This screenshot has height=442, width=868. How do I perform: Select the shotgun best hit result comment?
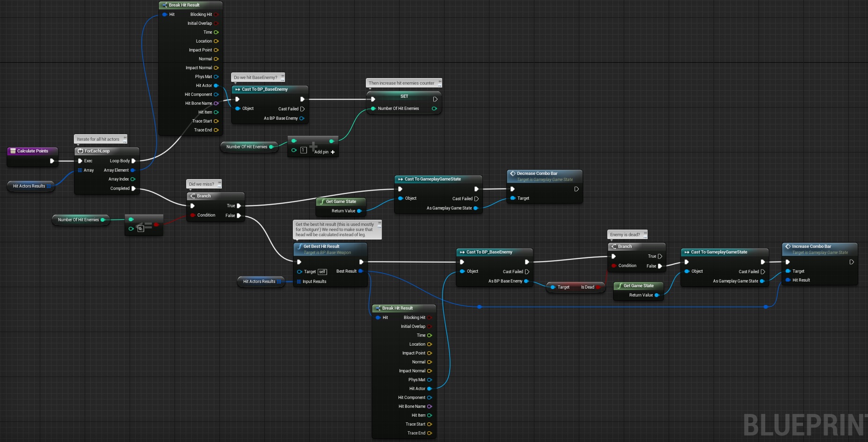coord(337,230)
